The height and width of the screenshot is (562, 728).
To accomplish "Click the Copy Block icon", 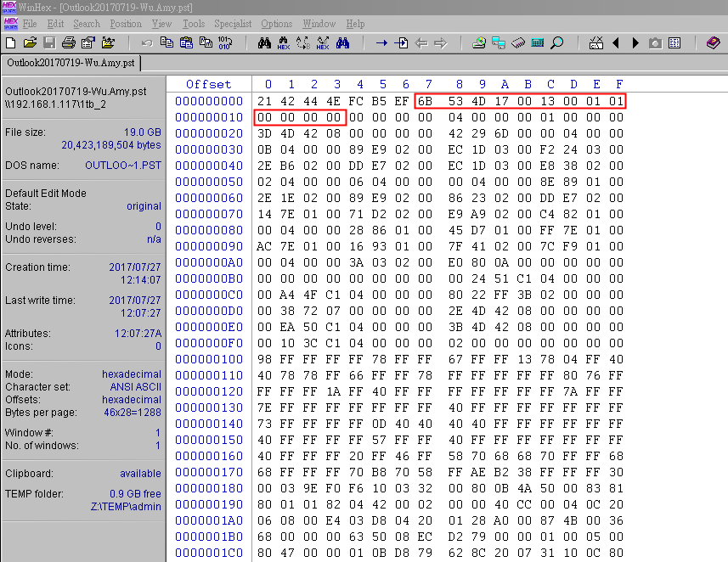I will [166, 43].
